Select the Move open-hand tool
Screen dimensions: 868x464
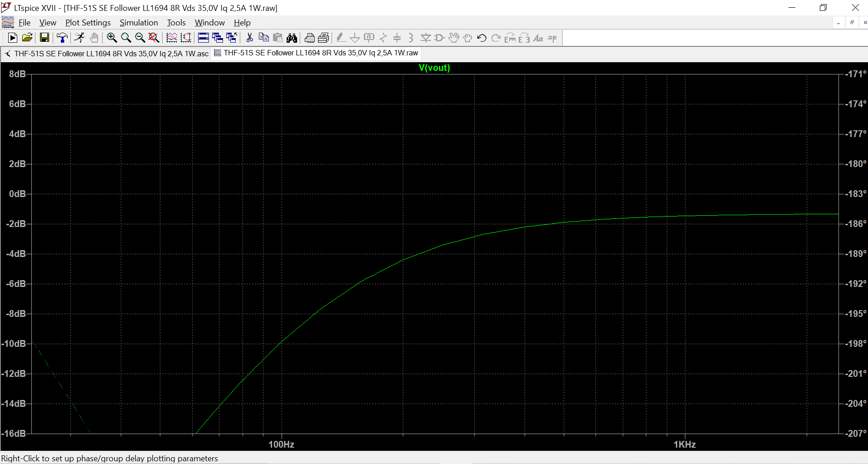[454, 38]
